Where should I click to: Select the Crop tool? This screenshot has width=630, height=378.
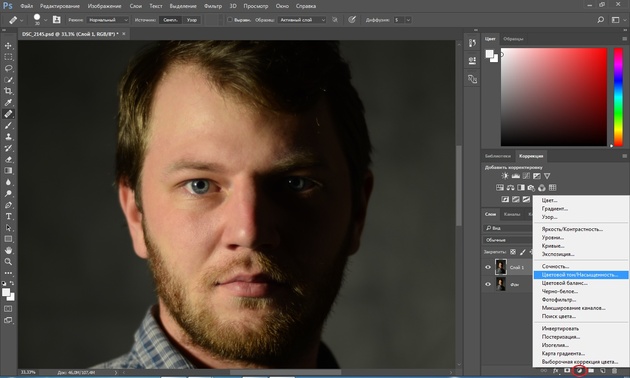[x=8, y=91]
